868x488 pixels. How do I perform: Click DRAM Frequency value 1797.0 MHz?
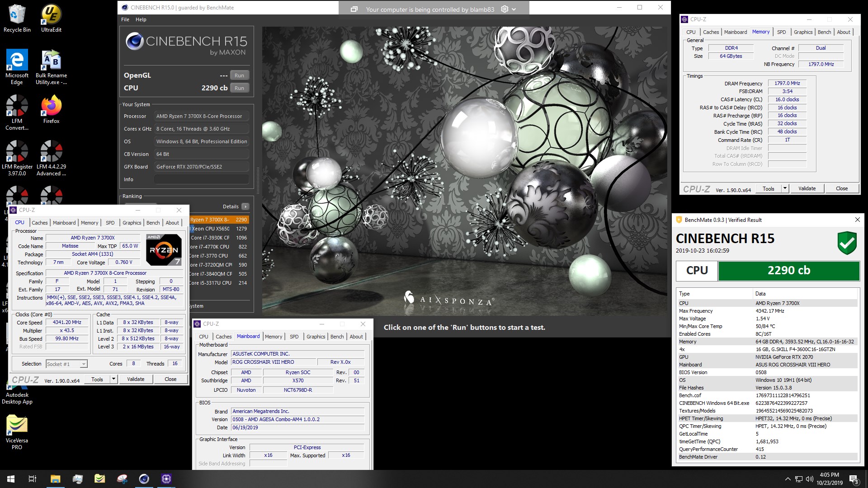[787, 83]
